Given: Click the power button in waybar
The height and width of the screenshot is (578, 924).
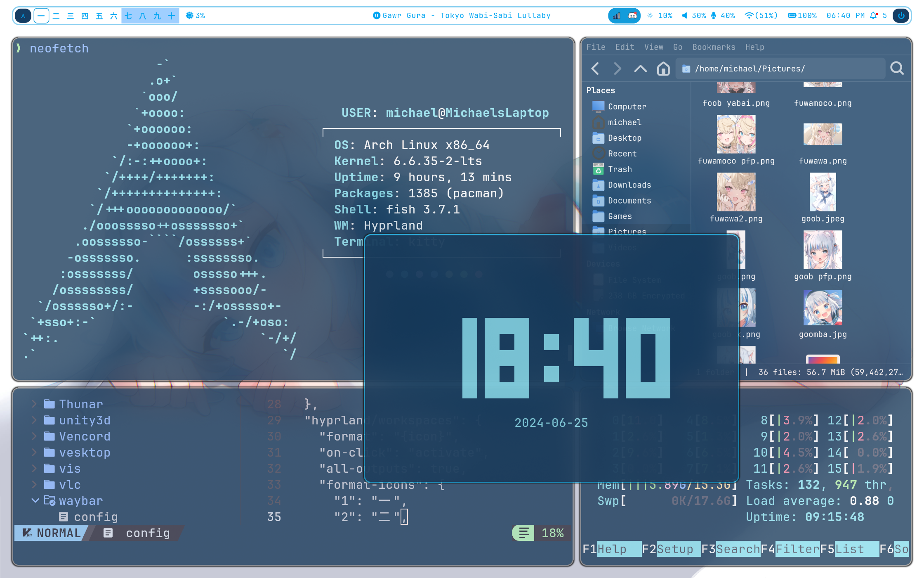Looking at the screenshot, I should click(901, 16).
